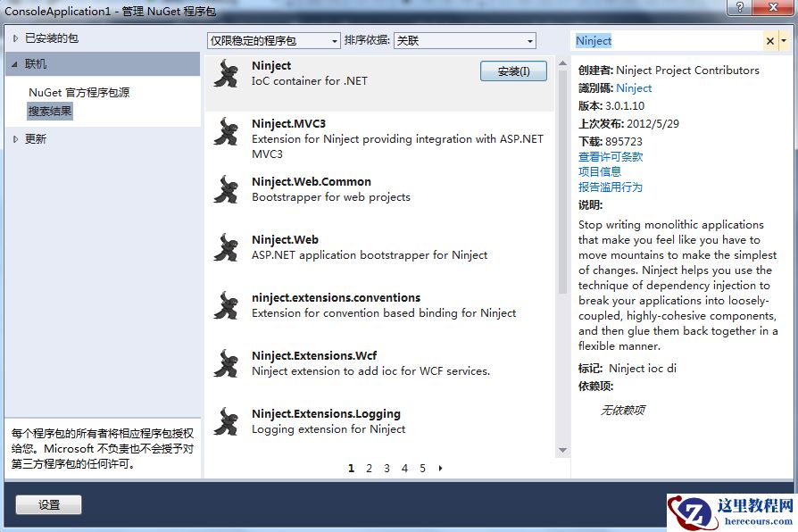The image size is (798, 532).
Task: Open the Ninject 識別碼 link
Action: [634, 88]
